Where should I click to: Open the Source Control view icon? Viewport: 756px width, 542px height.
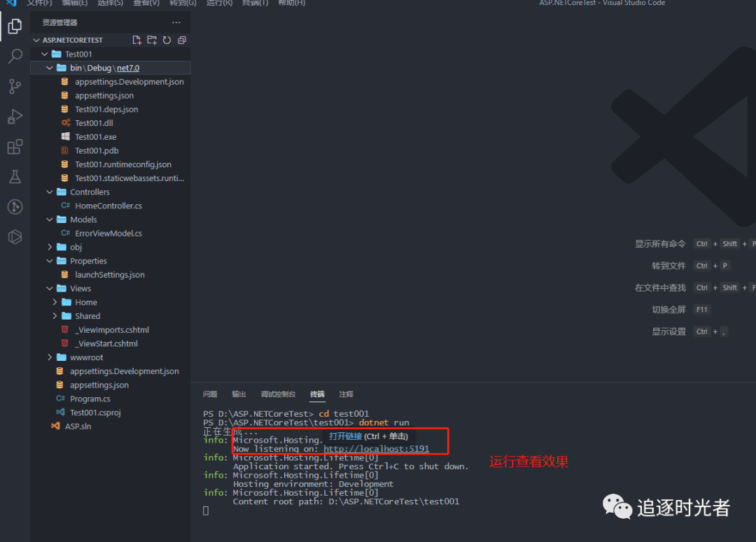15,87
